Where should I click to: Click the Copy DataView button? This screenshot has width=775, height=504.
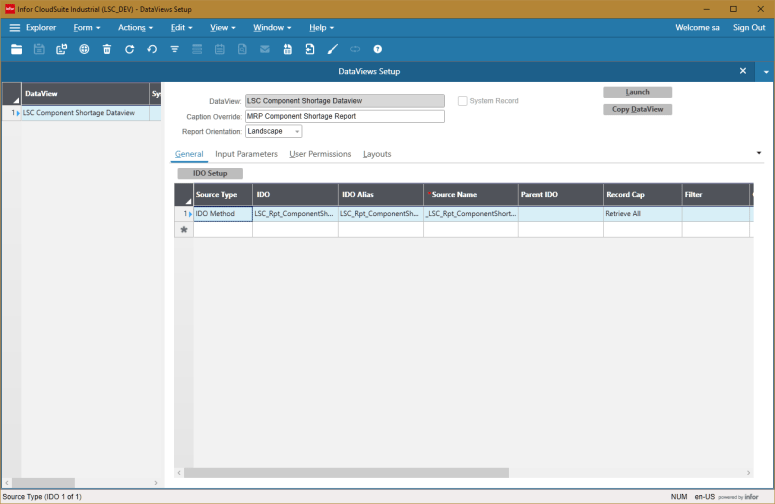point(637,109)
